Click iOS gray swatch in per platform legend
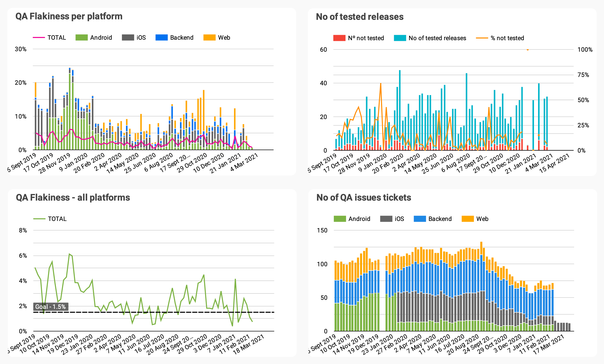The height and width of the screenshot is (364, 604). pyautogui.click(x=128, y=37)
